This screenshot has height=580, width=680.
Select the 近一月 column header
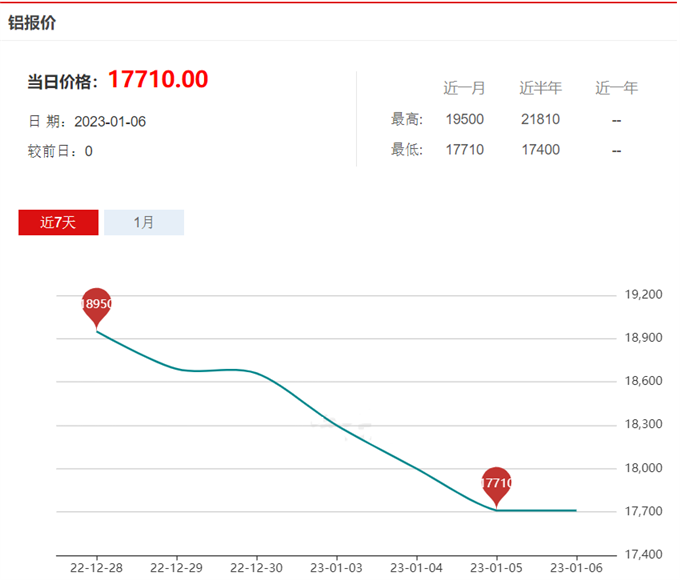(464, 88)
